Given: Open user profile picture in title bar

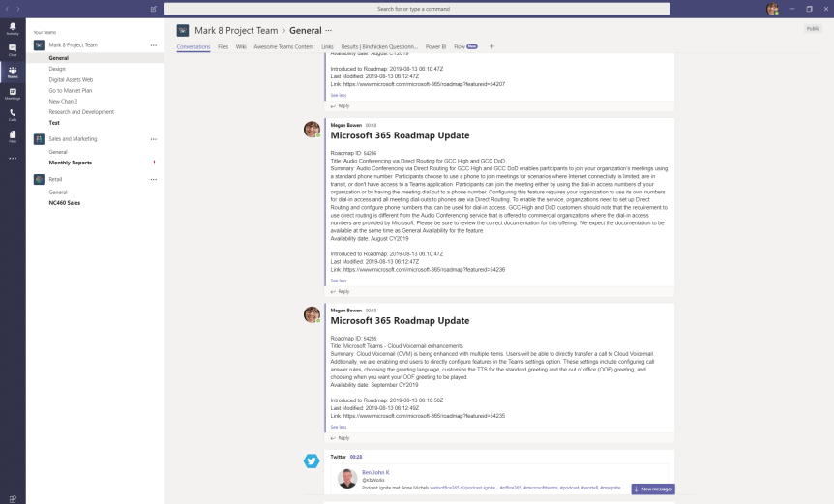Looking at the screenshot, I should click(x=772, y=9).
